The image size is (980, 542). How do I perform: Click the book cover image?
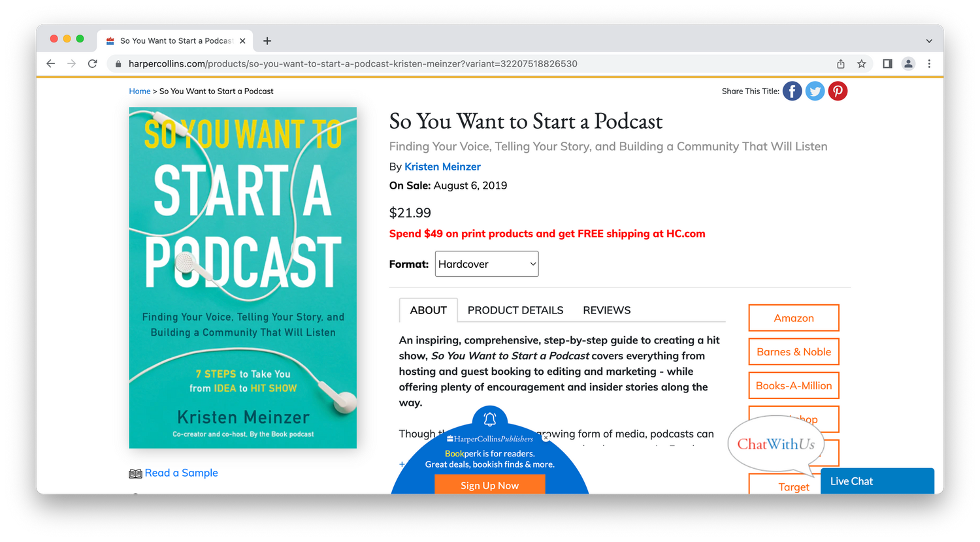pyautogui.click(x=243, y=278)
